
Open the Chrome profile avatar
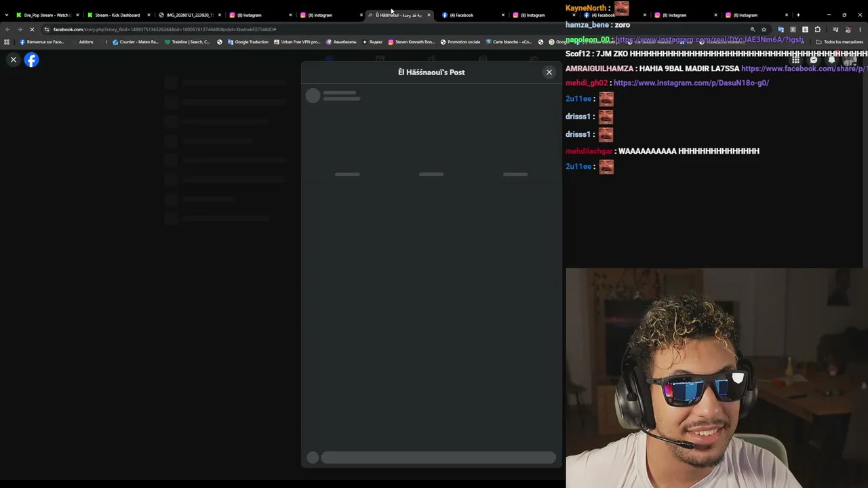point(848,29)
